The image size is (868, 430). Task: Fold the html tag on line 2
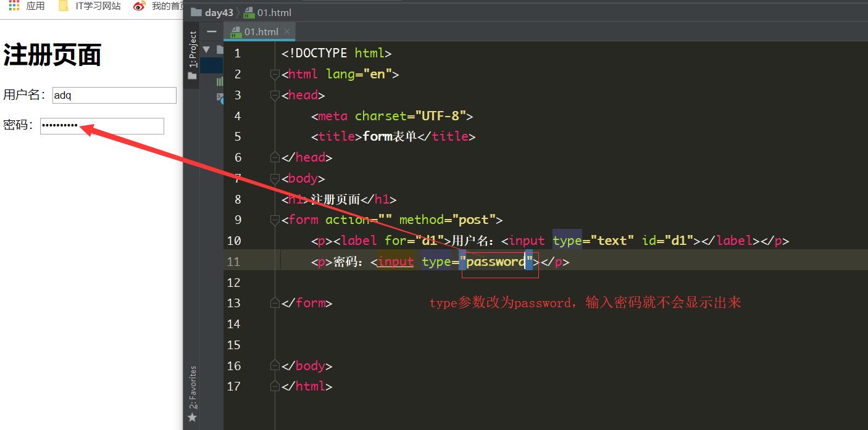pos(275,75)
